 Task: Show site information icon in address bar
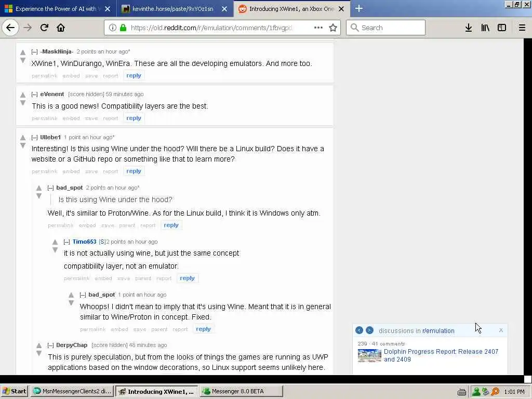[x=112, y=28]
